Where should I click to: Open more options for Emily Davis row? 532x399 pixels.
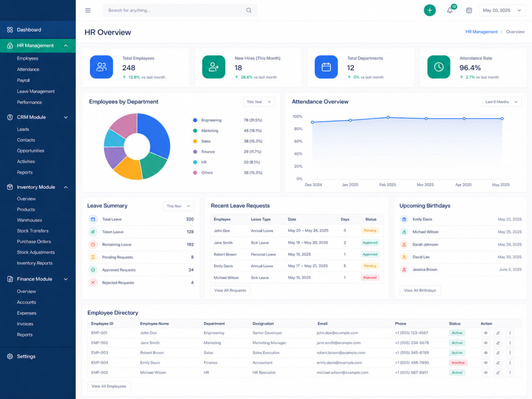pos(510,363)
